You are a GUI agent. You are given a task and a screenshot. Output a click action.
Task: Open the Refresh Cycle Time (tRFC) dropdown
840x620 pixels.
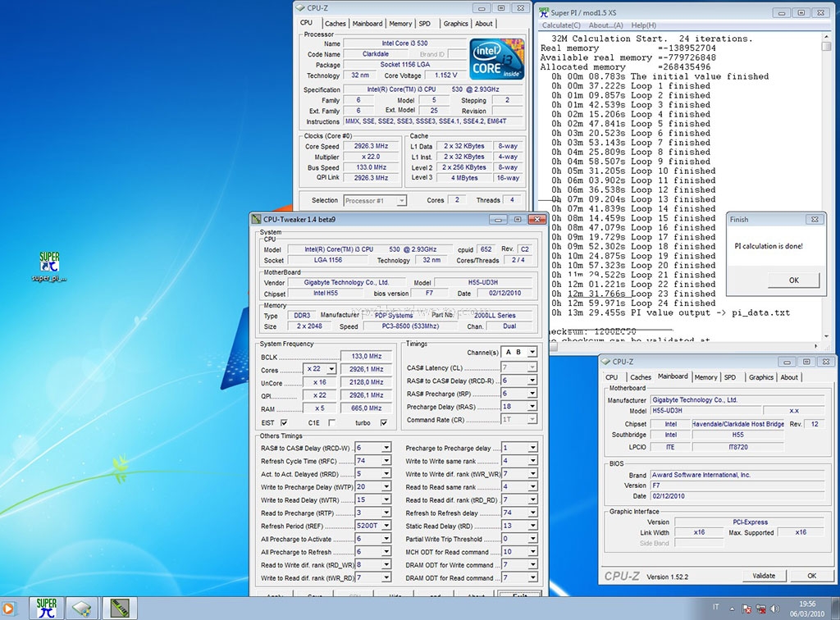click(x=386, y=460)
